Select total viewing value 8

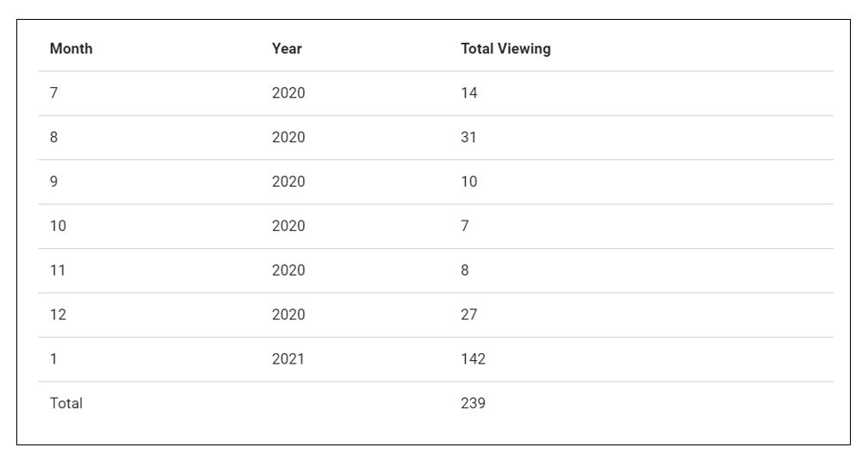tap(466, 270)
